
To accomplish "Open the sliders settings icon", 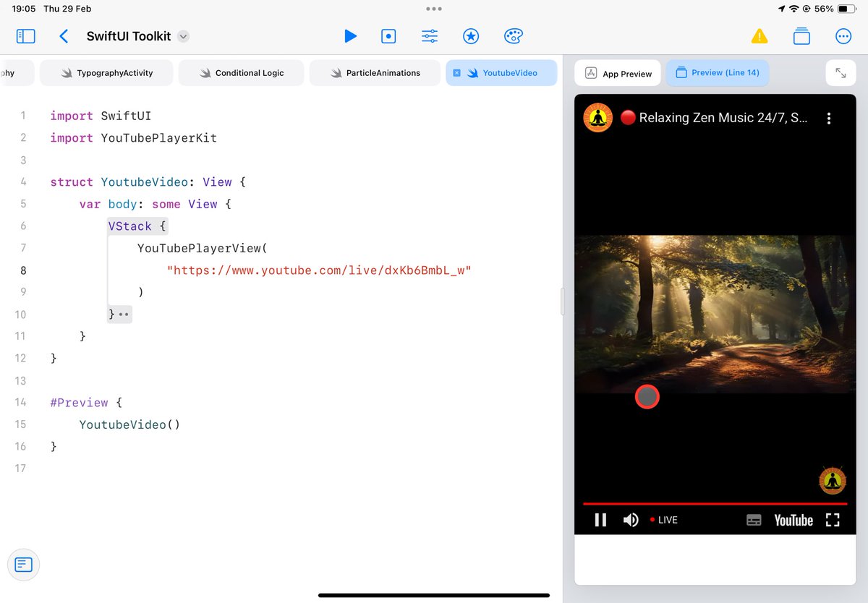I will click(x=430, y=36).
